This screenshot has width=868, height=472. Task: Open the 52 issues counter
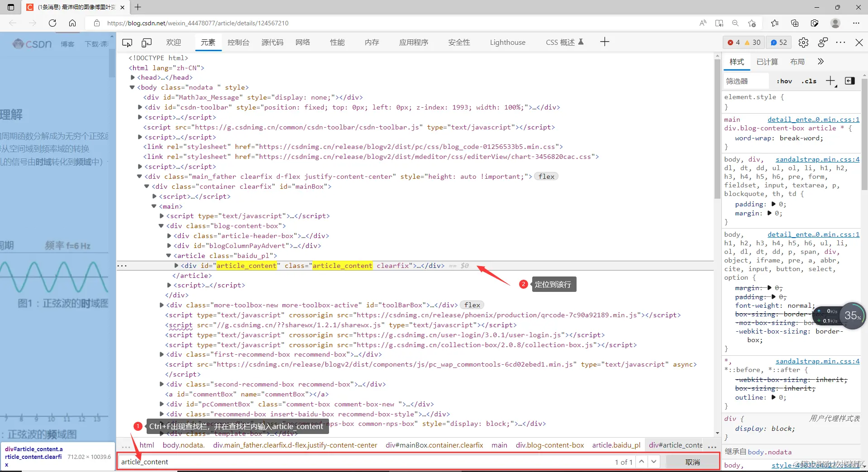coord(779,43)
